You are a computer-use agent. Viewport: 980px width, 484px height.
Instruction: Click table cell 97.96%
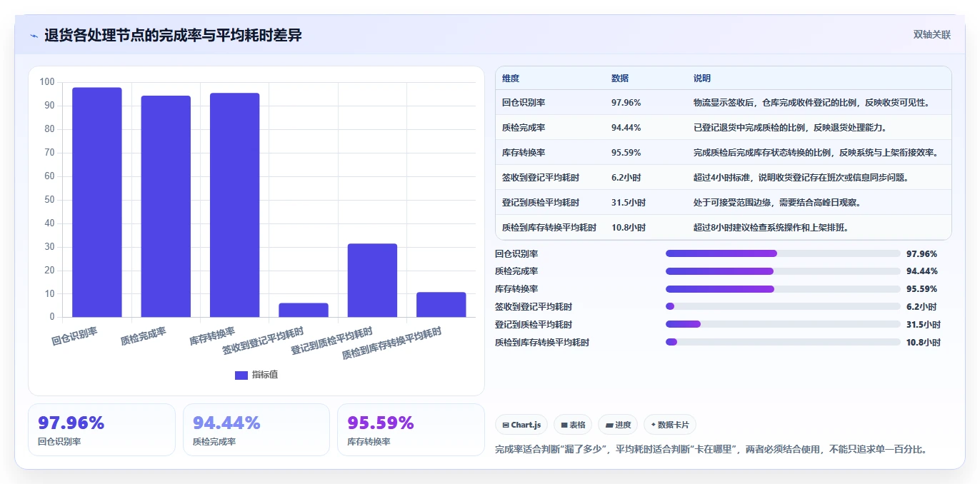(626, 103)
